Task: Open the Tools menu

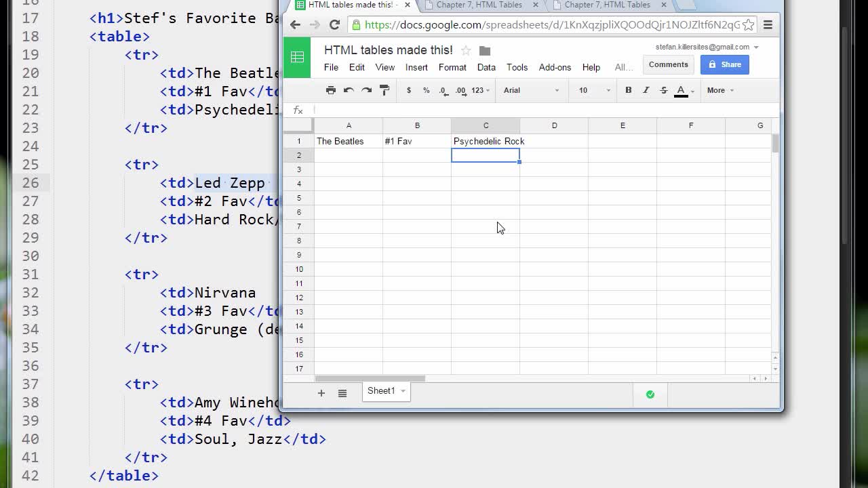Action: 517,67
